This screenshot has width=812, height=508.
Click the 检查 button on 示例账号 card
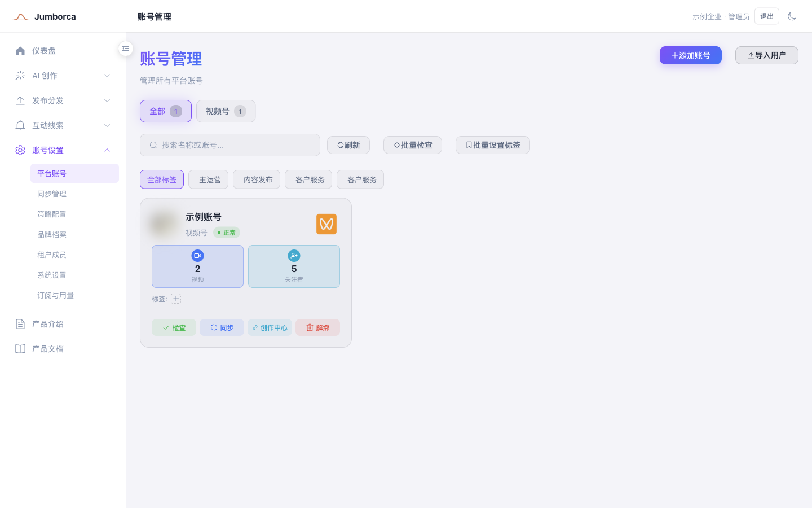pos(174,327)
